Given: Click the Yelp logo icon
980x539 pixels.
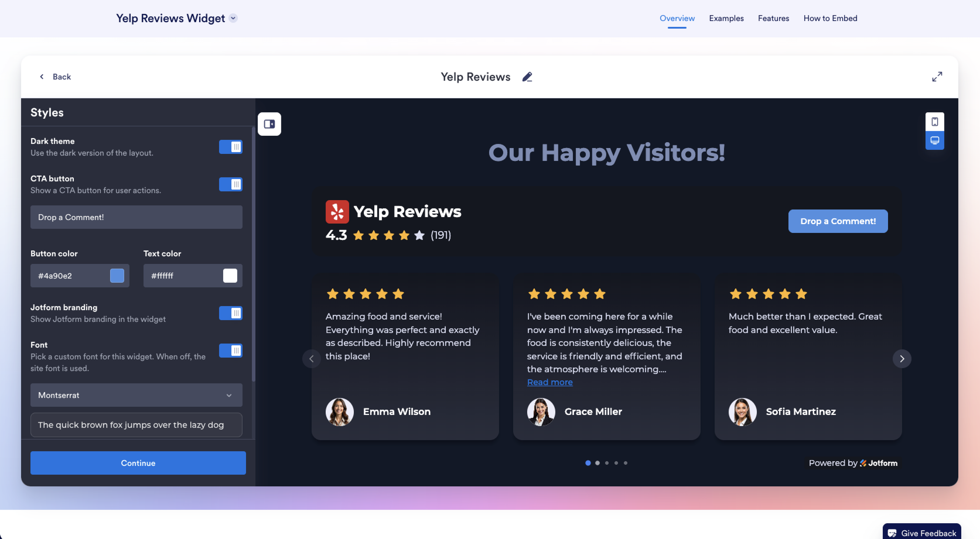Looking at the screenshot, I should coord(337,212).
